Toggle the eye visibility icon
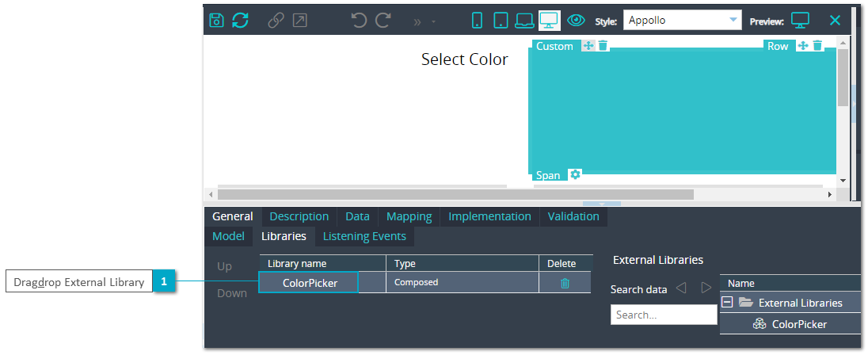The image size is (868, 355). [577, 21]
